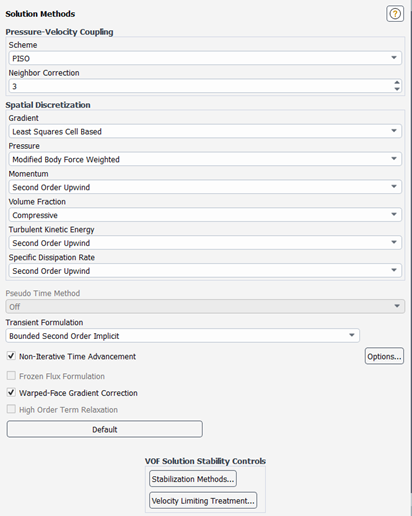Open the Specific Dissipation Rate dropdown
Image resolution: width=412 pixels, height=516 pixels.
[205, 271]
